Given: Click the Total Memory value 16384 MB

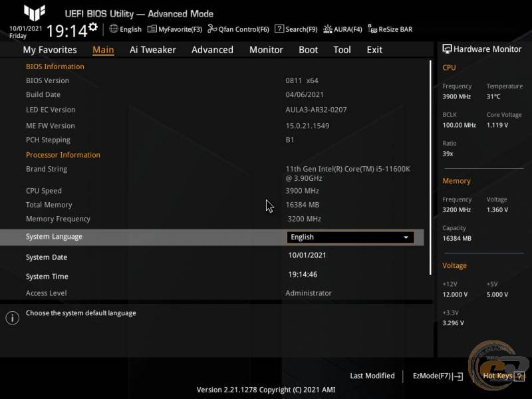Looking at the screenshot, I should pos(303,205).
